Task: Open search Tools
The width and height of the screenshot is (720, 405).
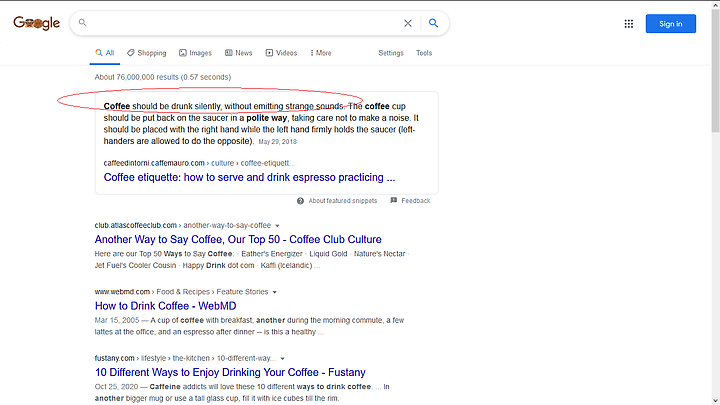Action: coord(424,53)
